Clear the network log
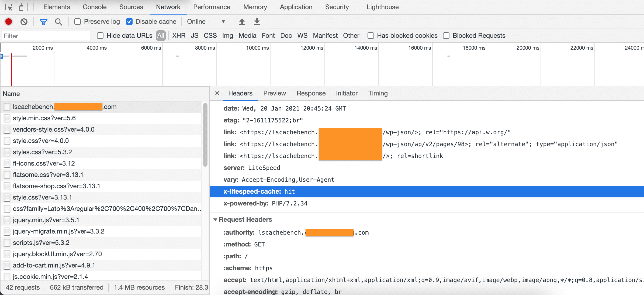 tap(24, 22)
